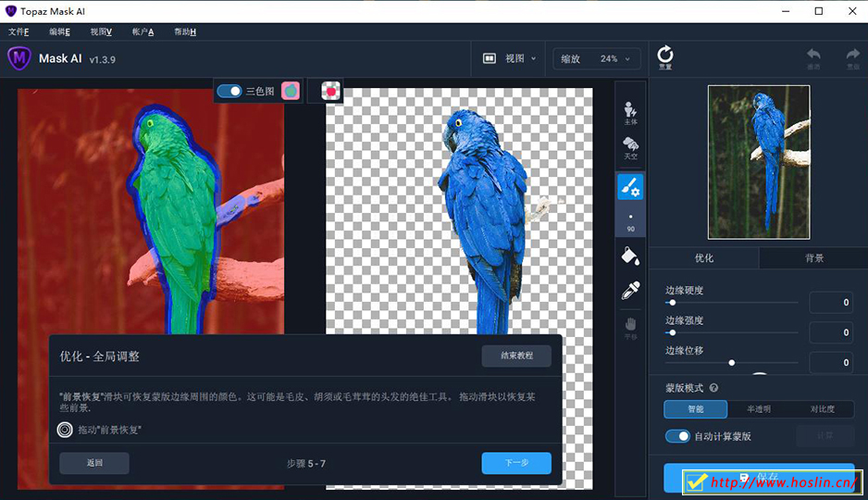The width and height of the screenshot is (868, 500).
Task: Click the split view layout icon
Action: (x=490, y=58)
